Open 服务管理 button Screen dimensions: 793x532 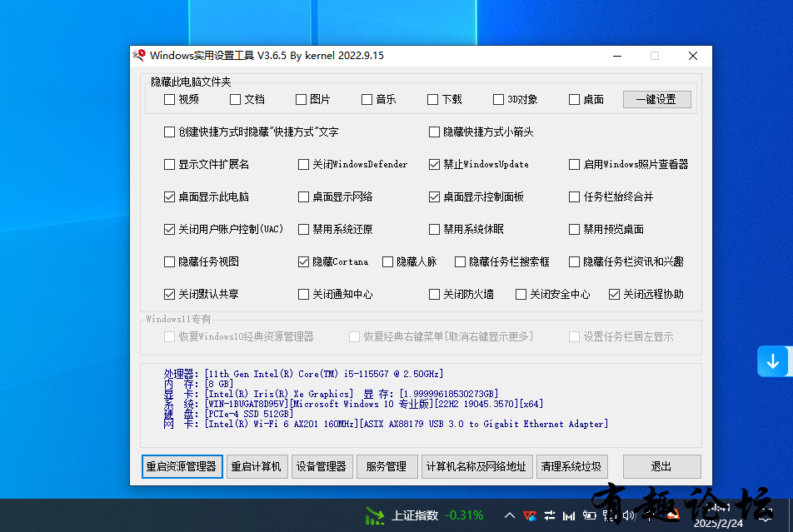click(x=387, y=466)
